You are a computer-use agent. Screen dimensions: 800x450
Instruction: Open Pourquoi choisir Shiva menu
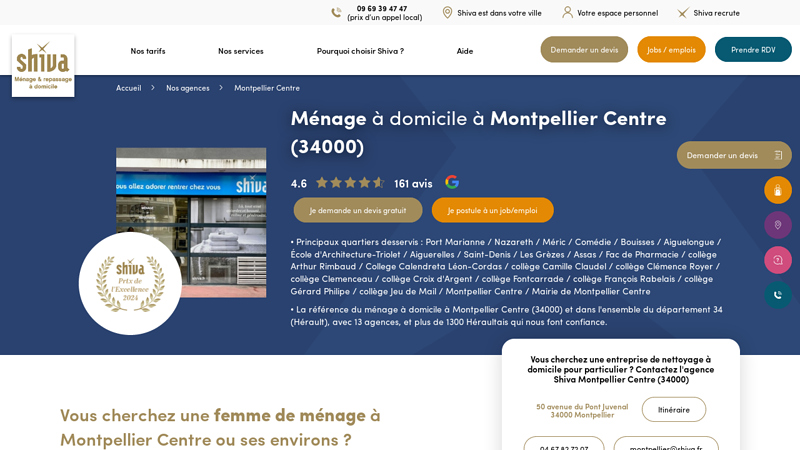pyautogui.click(x=360, y=51)
